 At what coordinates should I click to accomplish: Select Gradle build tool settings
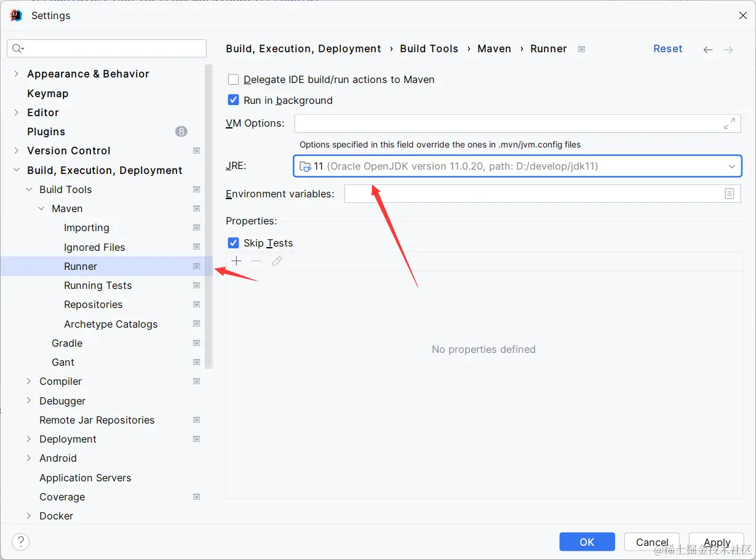[x=67, y=343]
